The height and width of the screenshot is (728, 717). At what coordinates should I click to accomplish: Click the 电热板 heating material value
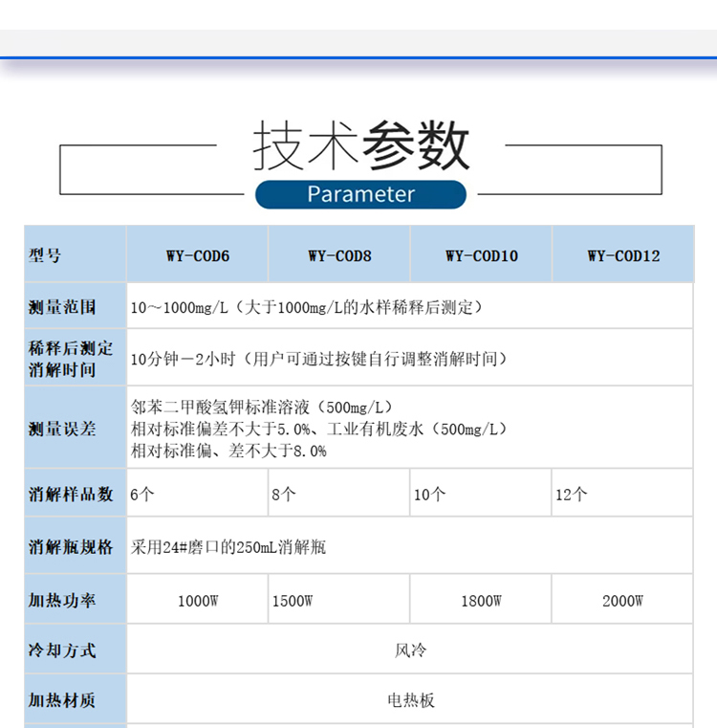click(x=410, y=700)
